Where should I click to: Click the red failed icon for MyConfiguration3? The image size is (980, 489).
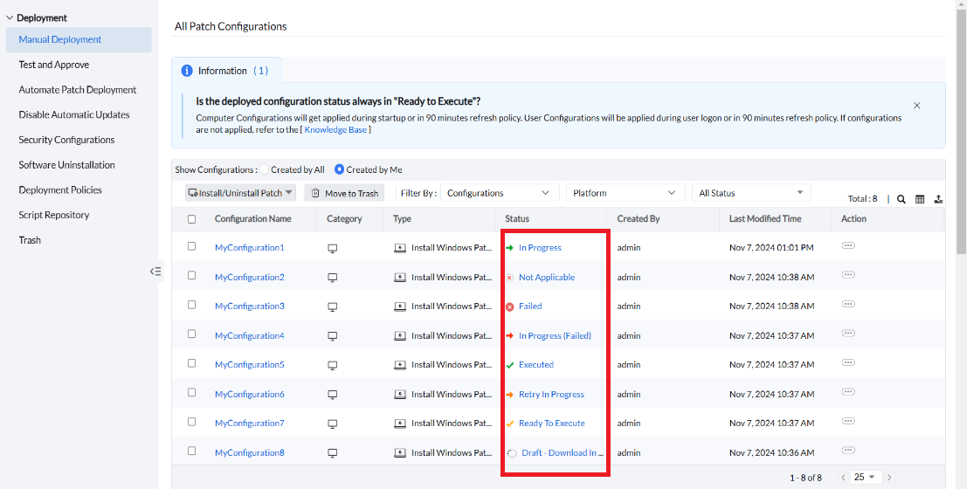pos(509,306)
